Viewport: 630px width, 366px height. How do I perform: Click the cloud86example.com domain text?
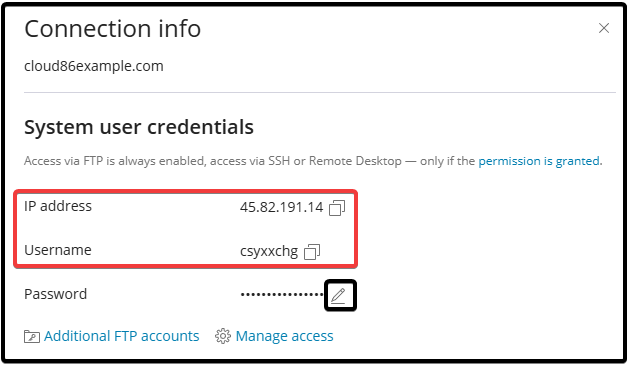pos(94,66)
